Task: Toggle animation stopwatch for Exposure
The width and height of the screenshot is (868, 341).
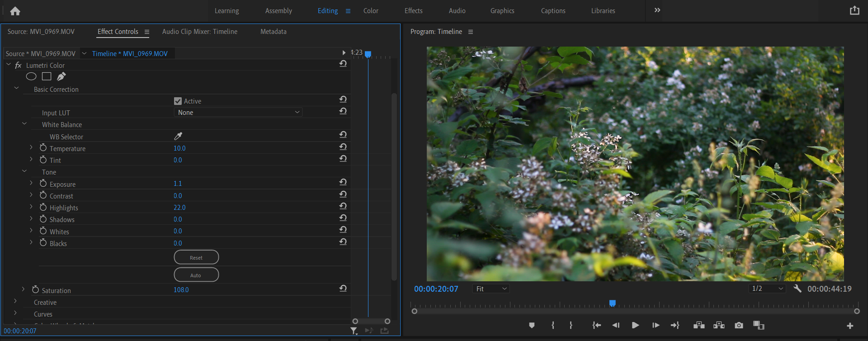Action: (43, 183)
